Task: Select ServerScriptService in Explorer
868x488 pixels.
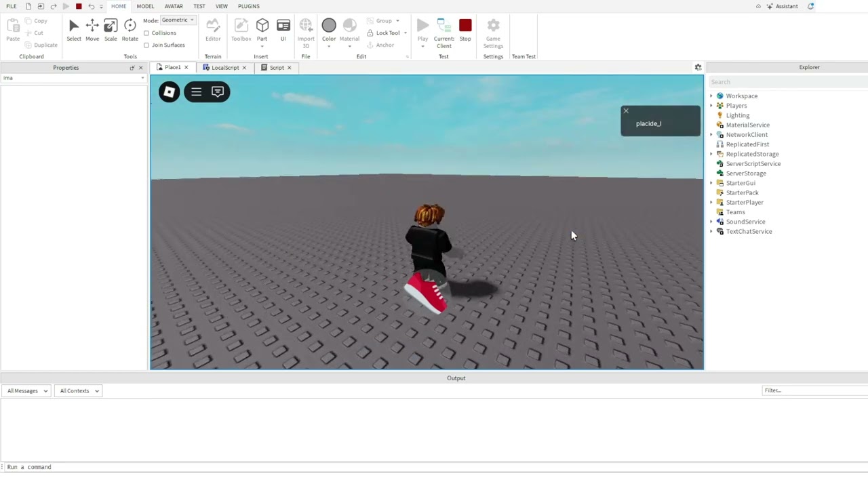Action: tap(753, 164)
